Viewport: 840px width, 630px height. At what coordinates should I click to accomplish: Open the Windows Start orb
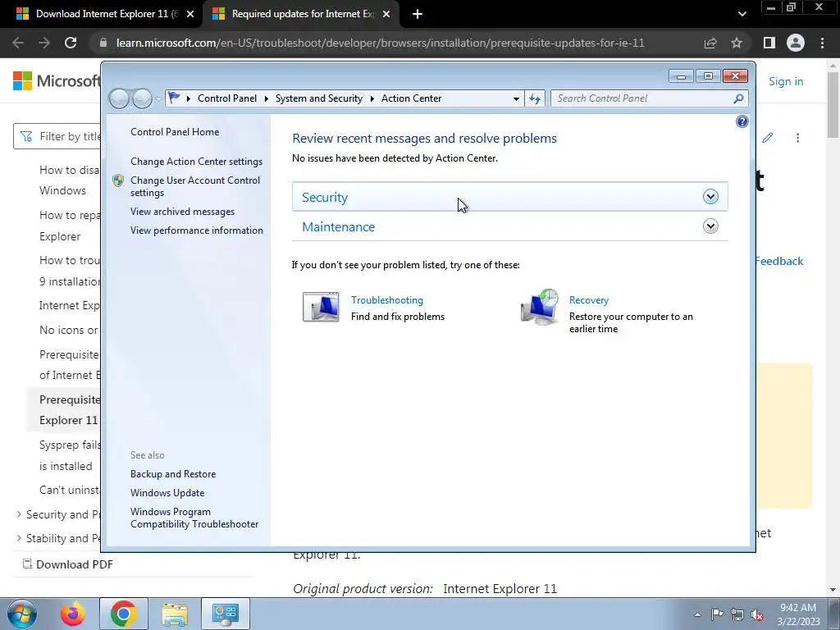(22, 614)
